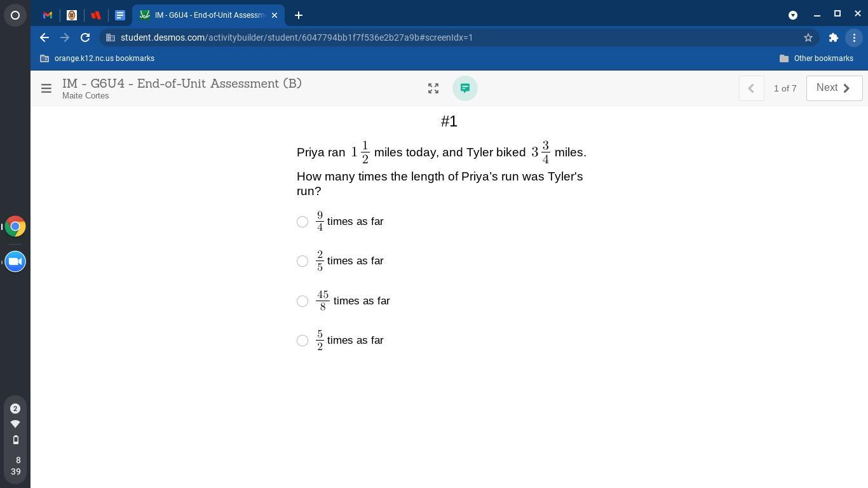Click the browser forward arrow
This screenshot has height=488, width=868.
(65, 37)
